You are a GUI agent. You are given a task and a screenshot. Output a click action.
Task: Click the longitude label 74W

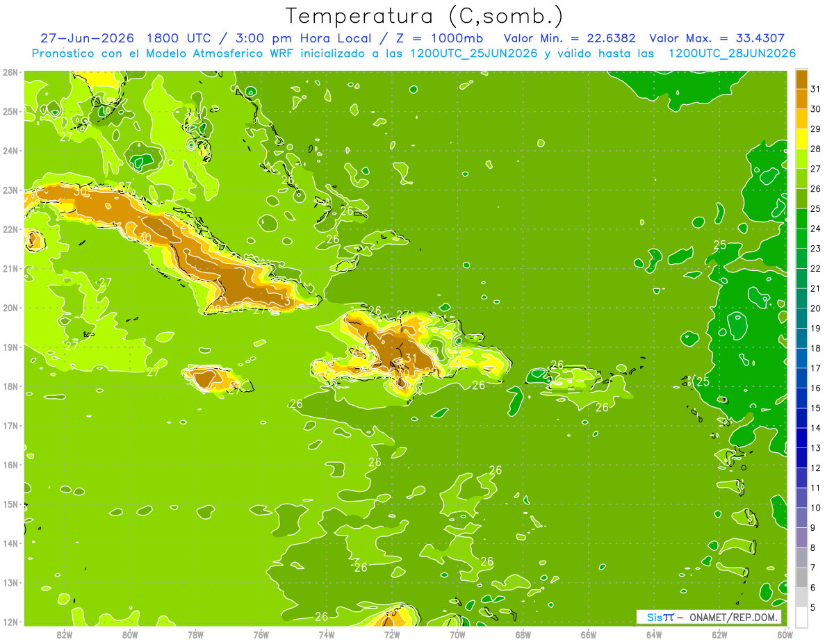point(327,634)
